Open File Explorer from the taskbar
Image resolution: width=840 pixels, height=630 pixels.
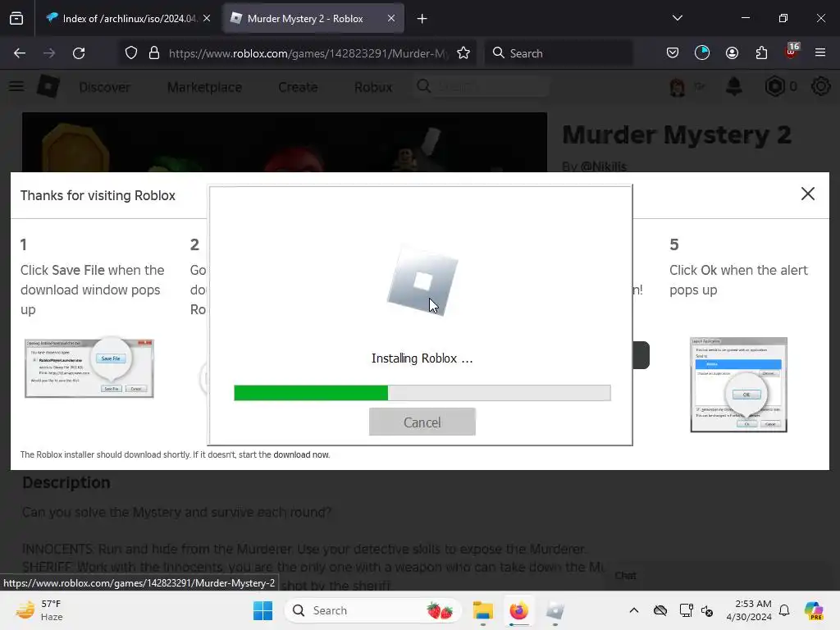(x=482, y=610)
